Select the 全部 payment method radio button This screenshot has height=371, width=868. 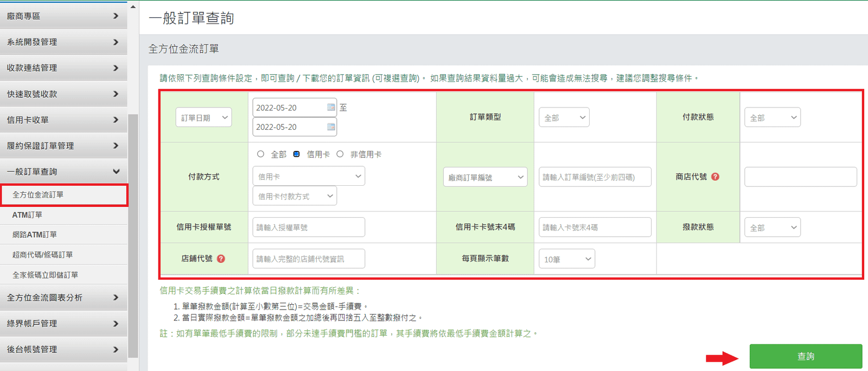[x=260, y=154]
